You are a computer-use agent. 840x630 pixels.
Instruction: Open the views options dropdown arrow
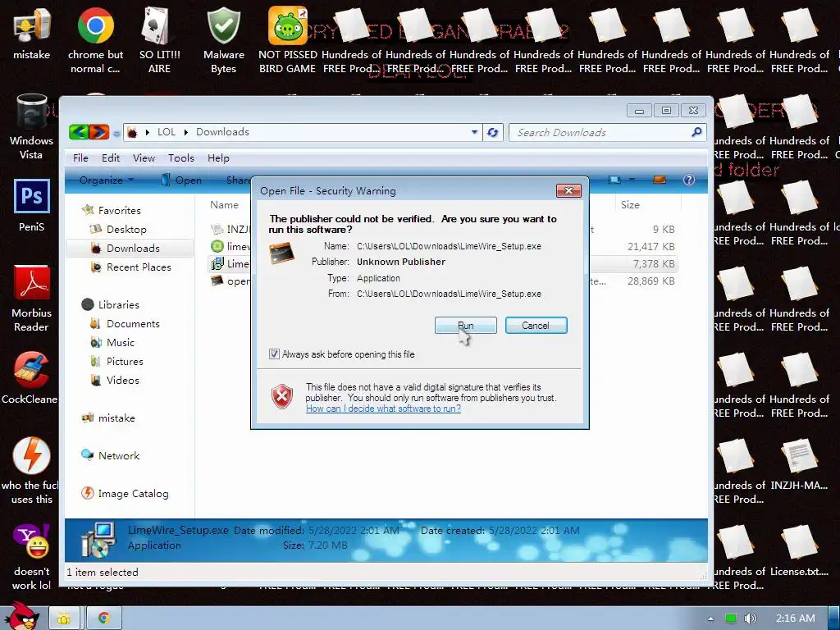632,180
